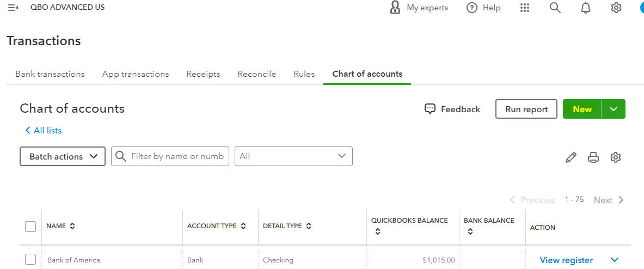Click the Help question mark icon
The width and height of the screenshot is (644, 269).
472,8
